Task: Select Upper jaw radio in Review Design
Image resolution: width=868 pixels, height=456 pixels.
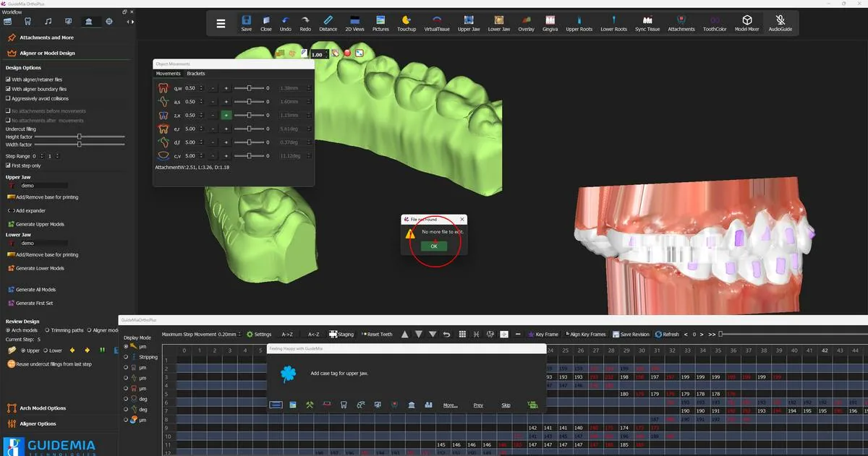Action: click(x=23, y=350)
